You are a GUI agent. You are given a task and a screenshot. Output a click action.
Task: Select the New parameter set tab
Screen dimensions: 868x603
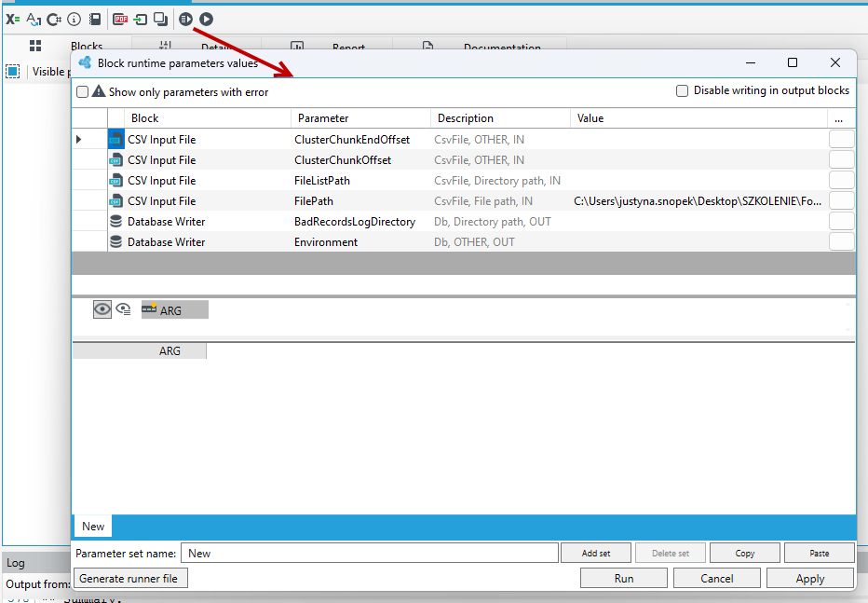tap(93, 526)
